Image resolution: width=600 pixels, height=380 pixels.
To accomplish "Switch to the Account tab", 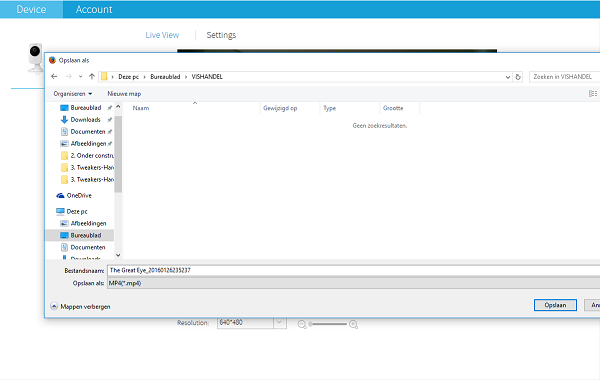I will pyautogui.click(x=94, y=9).
